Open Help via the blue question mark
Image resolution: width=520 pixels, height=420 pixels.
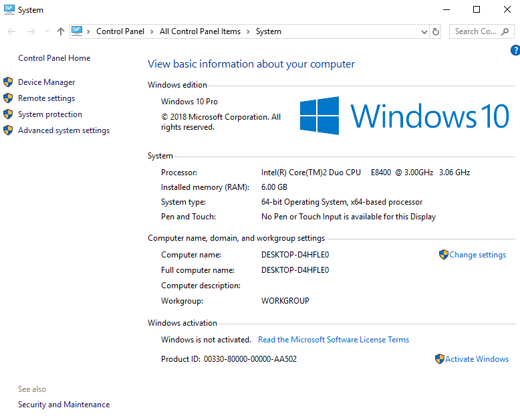515,50
